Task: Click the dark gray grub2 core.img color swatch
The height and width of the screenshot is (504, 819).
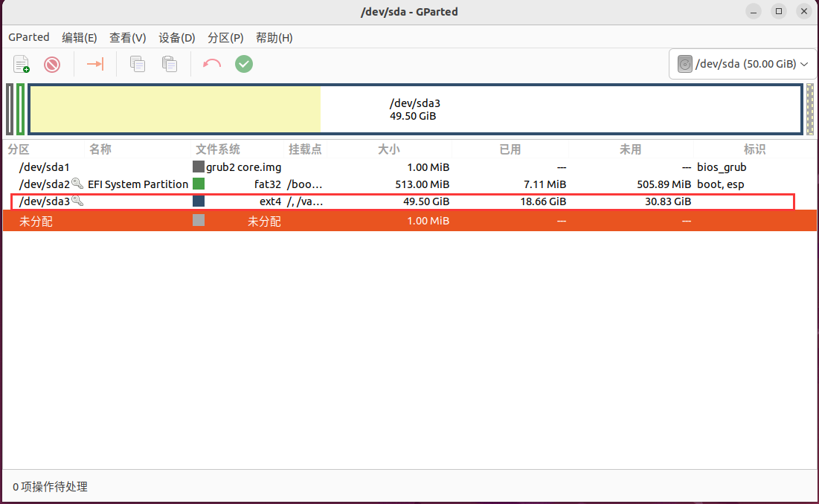Action: (x=199, y=167)
